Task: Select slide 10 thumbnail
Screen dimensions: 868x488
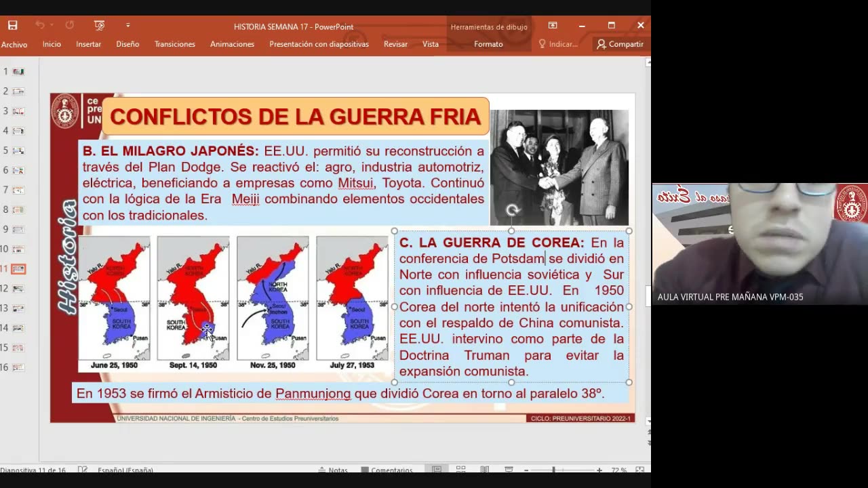Action: [x=18, y=249]
